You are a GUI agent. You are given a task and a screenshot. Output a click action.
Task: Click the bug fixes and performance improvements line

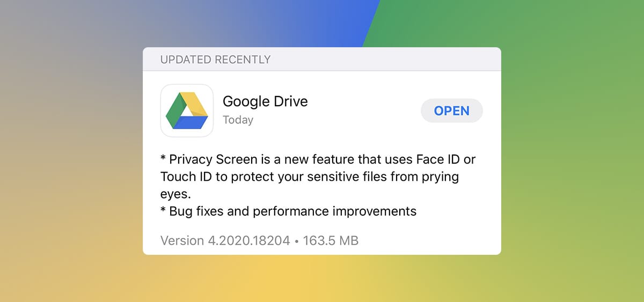[x=288, y=211]
